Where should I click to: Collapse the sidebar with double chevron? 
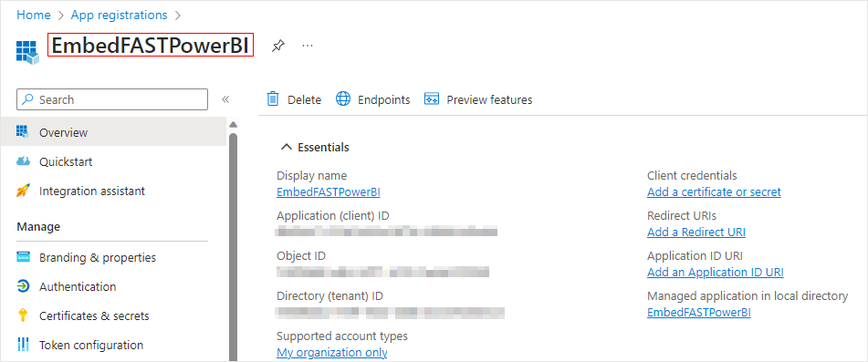(x=225, y=99)
